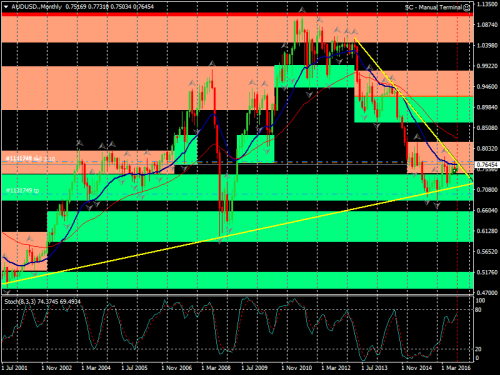Image resolution: width=500 pixels, height=375 pixels.
Task: Click the fractal arrow above the early 2015 candle
Action: click(417, 137)
